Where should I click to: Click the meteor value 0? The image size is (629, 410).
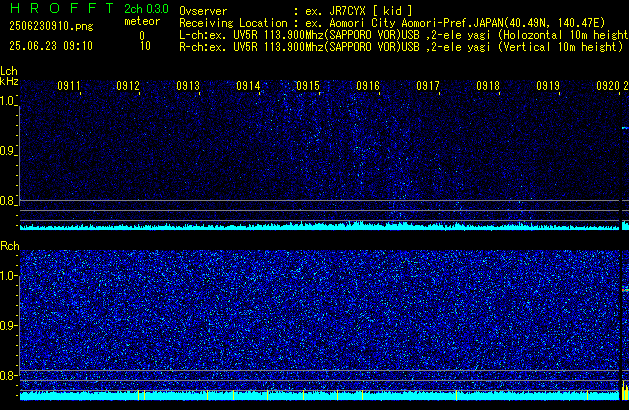point(142,36)
